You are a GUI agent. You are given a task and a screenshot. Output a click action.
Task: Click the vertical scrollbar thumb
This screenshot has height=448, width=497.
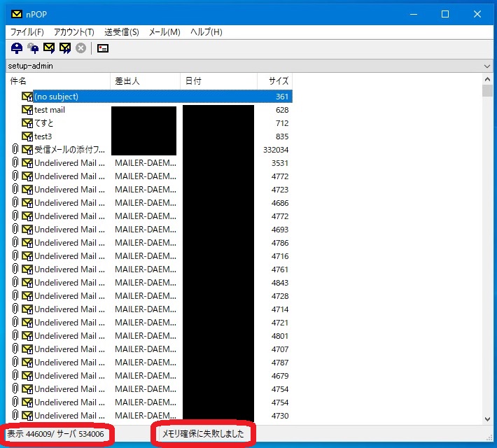click(x=487, y=91)
